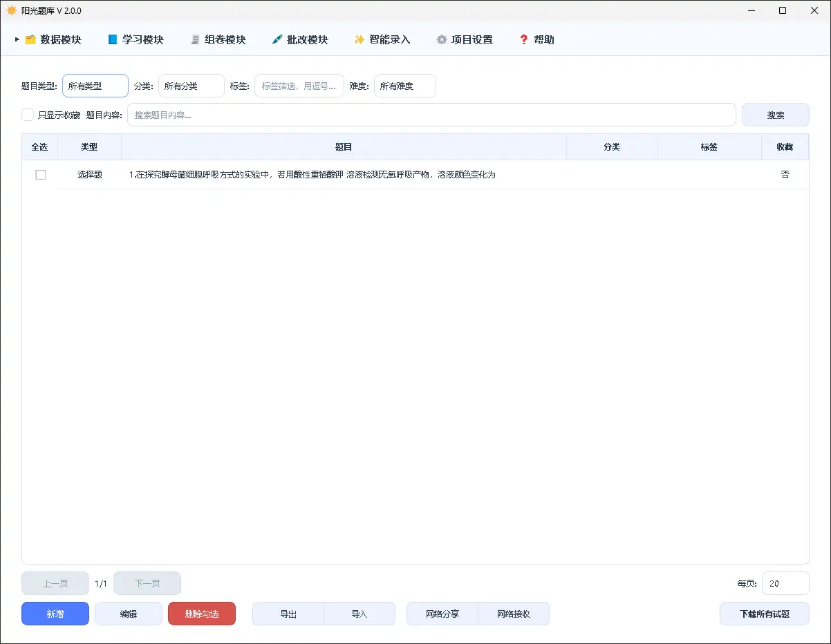Screen dimensions: 831x644
Task: Open the 智能录入 menu
Action: pos(382,40)
